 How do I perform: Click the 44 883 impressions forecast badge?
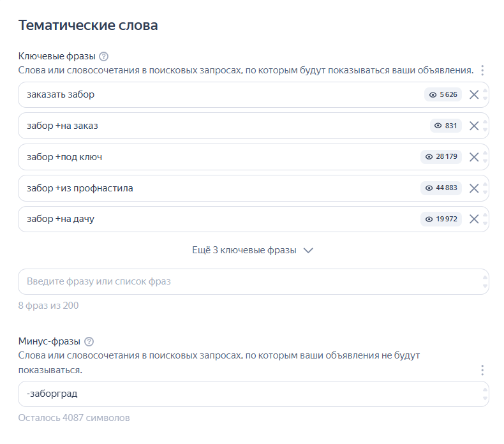[441, 188]
